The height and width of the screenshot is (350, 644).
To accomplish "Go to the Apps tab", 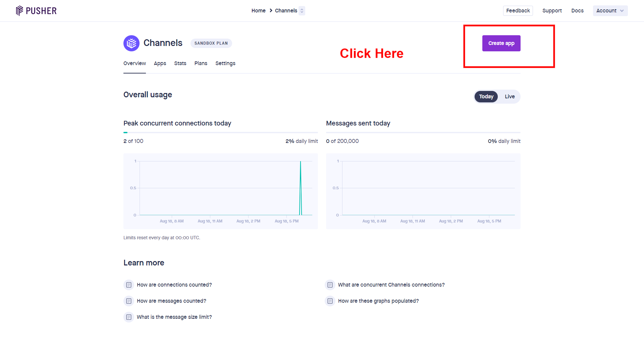I will 160,63.
